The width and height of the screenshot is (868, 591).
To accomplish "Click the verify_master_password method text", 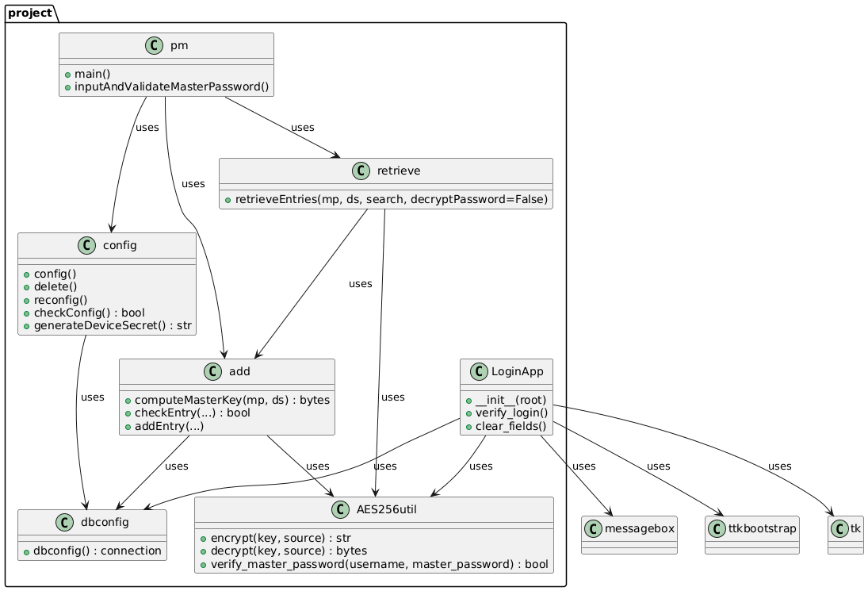I will click(x=377, y=564).
